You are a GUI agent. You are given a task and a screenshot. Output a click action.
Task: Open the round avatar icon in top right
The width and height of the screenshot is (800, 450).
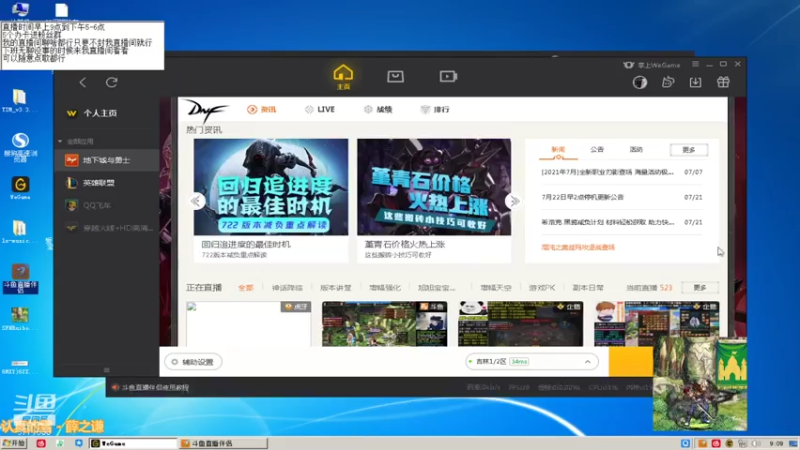[x=640, y=82]
